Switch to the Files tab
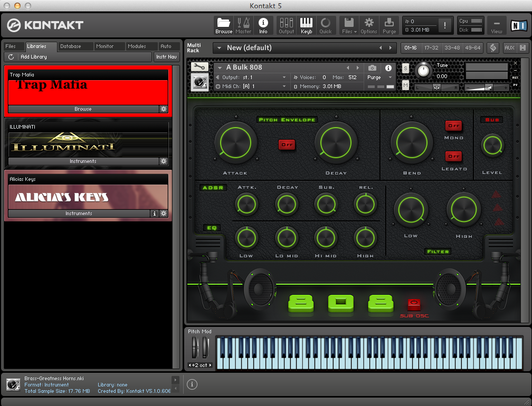 (x=13, y=46)
